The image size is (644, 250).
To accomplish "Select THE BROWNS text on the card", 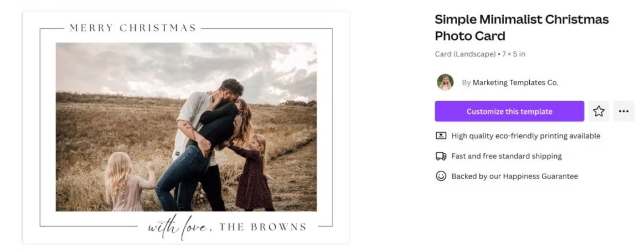I will [263, 227].
